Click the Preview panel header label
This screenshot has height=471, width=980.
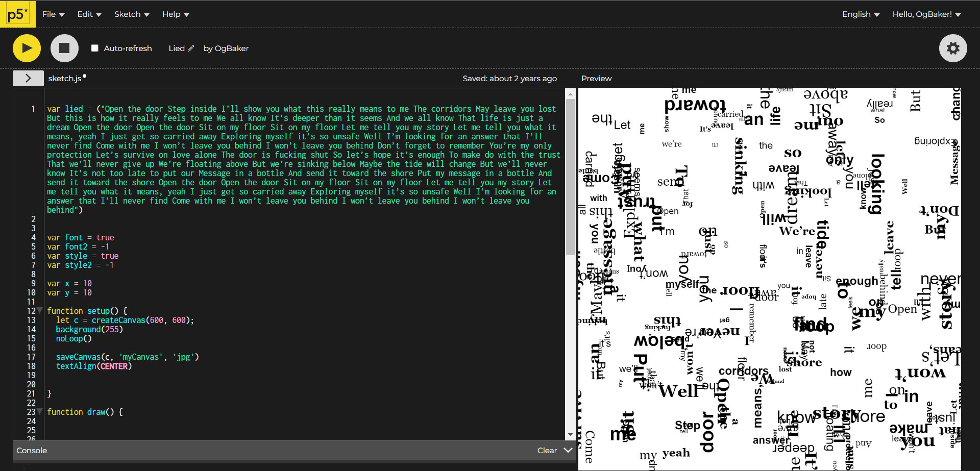pyautogui.click(x=596, y=79)
